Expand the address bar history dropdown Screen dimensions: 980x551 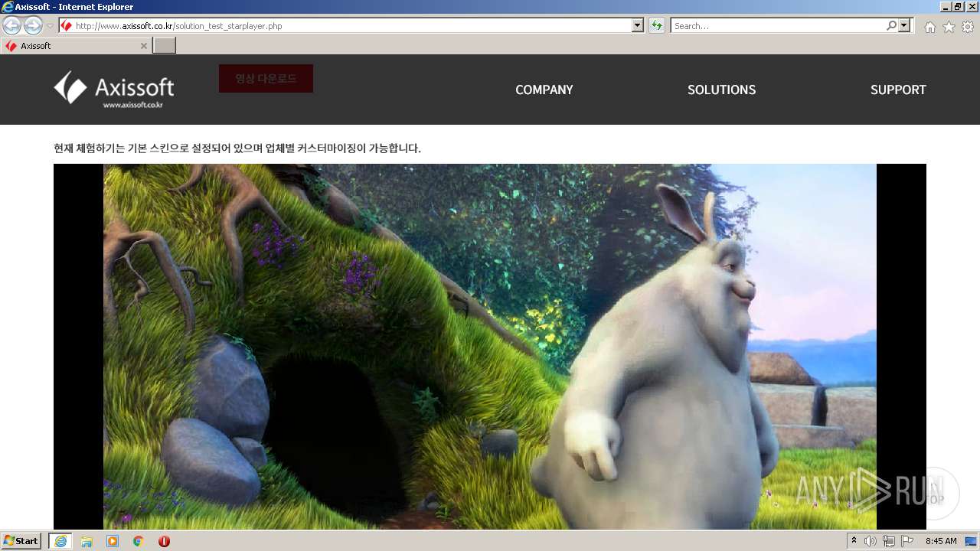(638, 26)
